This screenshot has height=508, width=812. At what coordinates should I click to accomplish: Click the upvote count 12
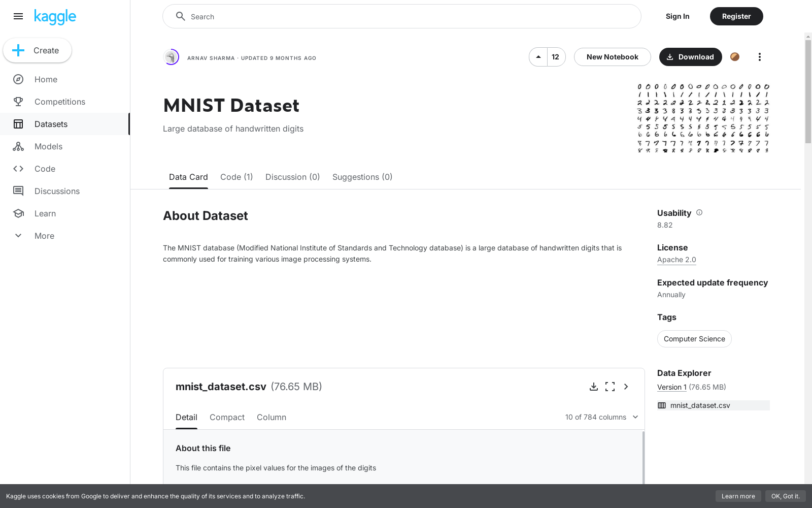pyautogui.click(x=556, y=57)
